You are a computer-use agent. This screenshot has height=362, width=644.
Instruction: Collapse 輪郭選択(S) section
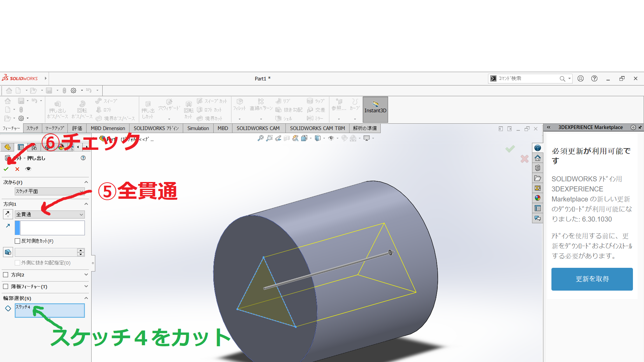pos(86,298)
